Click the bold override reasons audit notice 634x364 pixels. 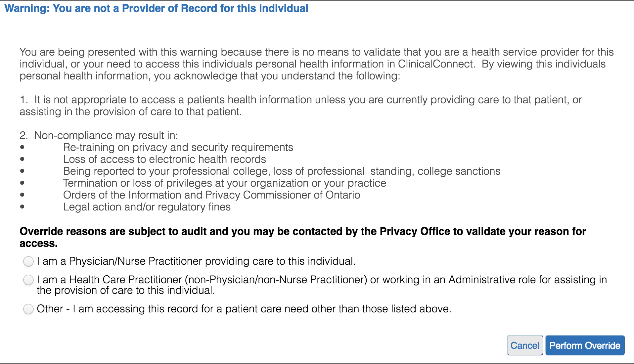click(302, 237)
